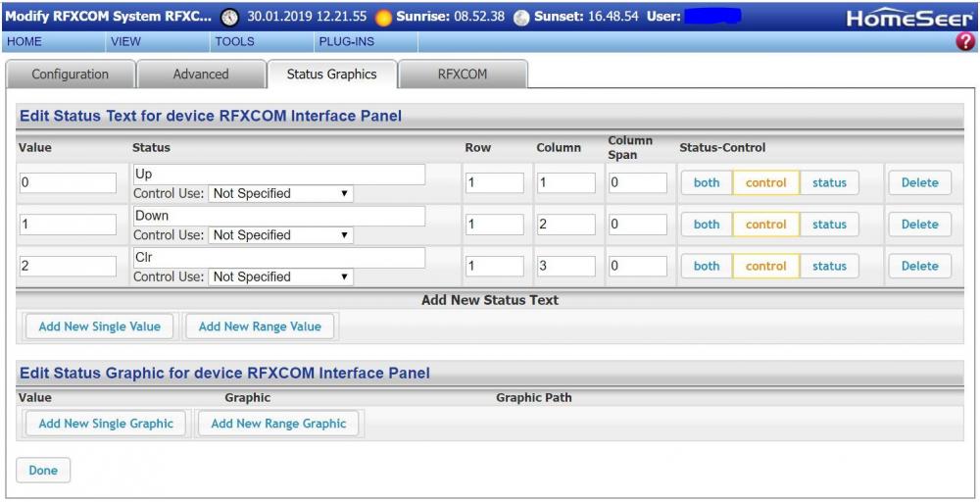The height and width of the screenshot is (502, 980).
Task: Open Control Use dropdown for Clr status
Action: [281, 277]
